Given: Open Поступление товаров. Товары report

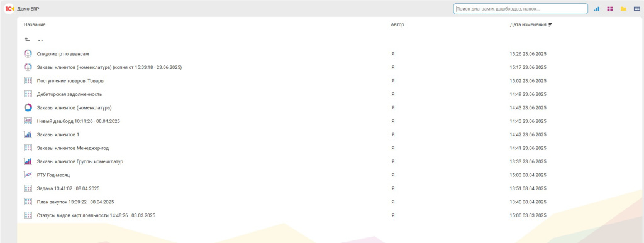Looking at the screenshot, I should click(70, 81).
